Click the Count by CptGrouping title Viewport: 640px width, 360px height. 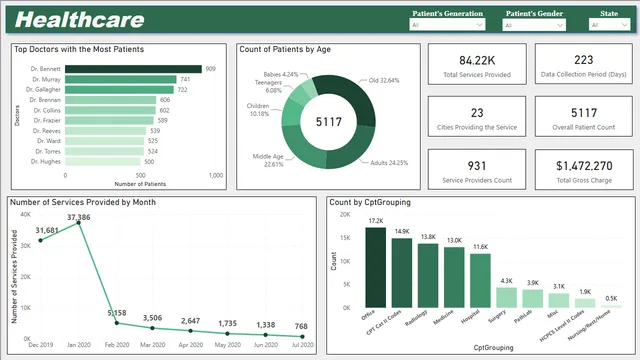pos(370,202)
